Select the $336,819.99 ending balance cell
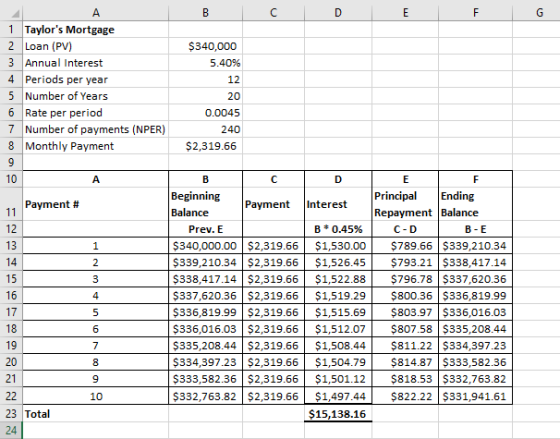 click(x=475, y=296)
